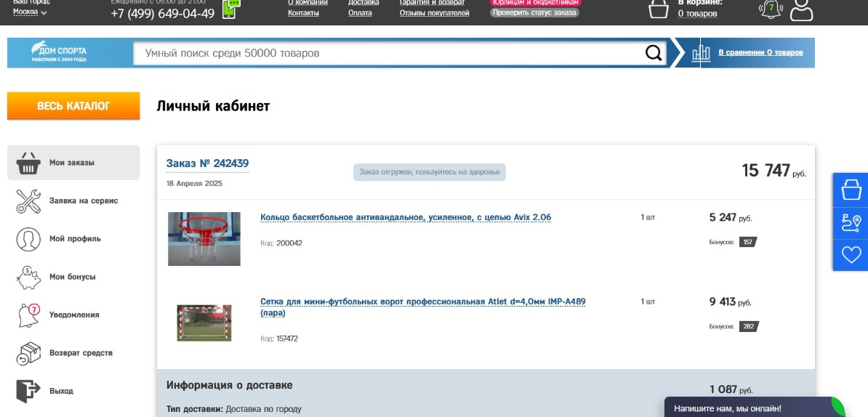Open the Напишите нам, мы онлайн chat widget
This screenshot has height=417, width=868.
pyautogui.click(x=755, y=407)
